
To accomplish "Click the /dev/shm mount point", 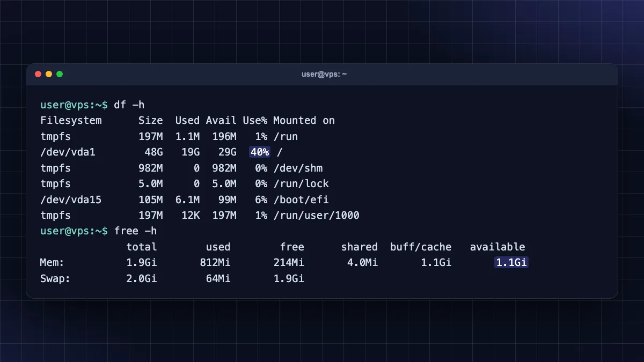I will pyautogui.click(x=298, y=168).
